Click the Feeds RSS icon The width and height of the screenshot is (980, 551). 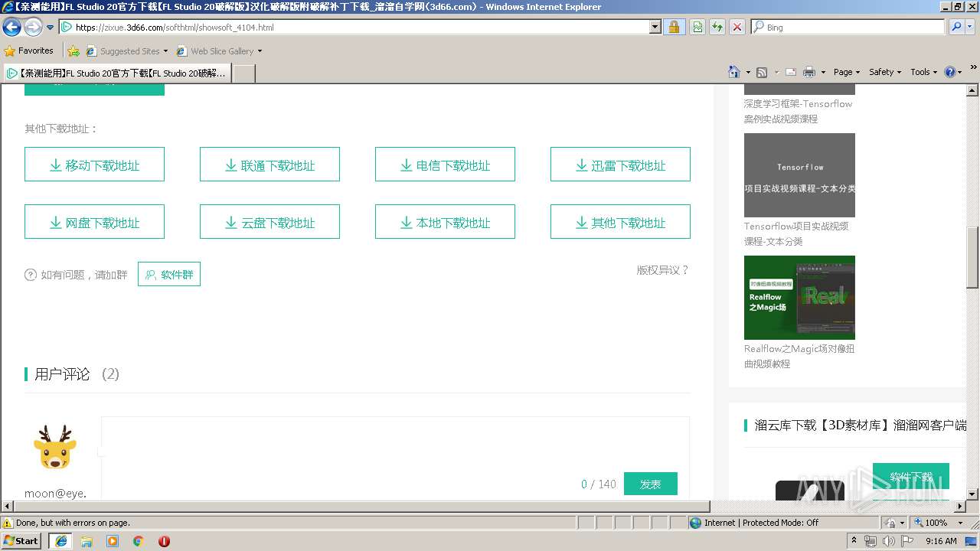point(762,72)
